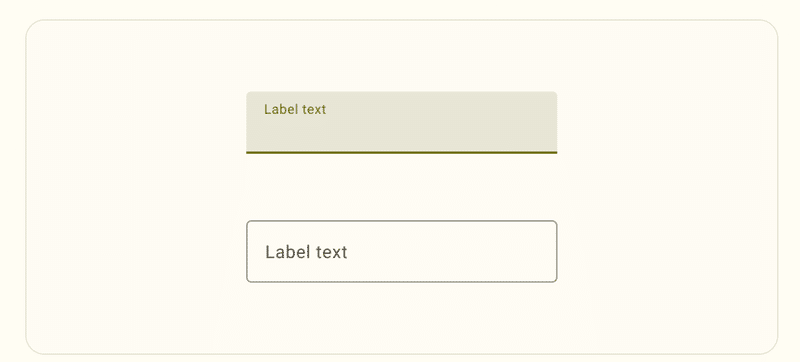
Task: Focus the filled text field
Action: [402, 122]
